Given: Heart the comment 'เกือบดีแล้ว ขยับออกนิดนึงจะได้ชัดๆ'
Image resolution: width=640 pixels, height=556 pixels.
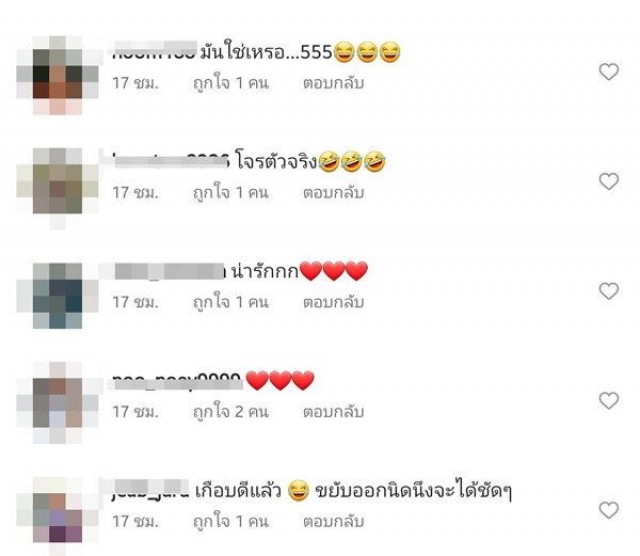Looking at the screenshot, I should pos(609,510).
